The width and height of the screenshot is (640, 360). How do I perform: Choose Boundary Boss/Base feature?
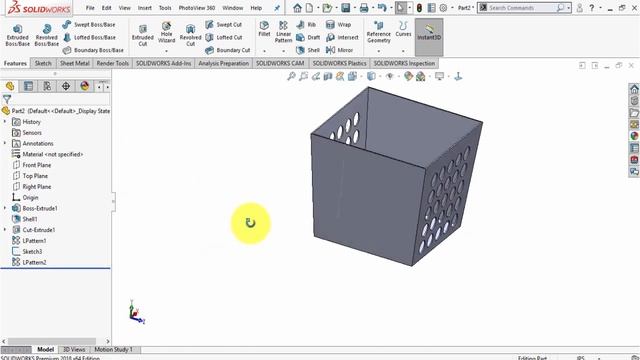point(93,50)
